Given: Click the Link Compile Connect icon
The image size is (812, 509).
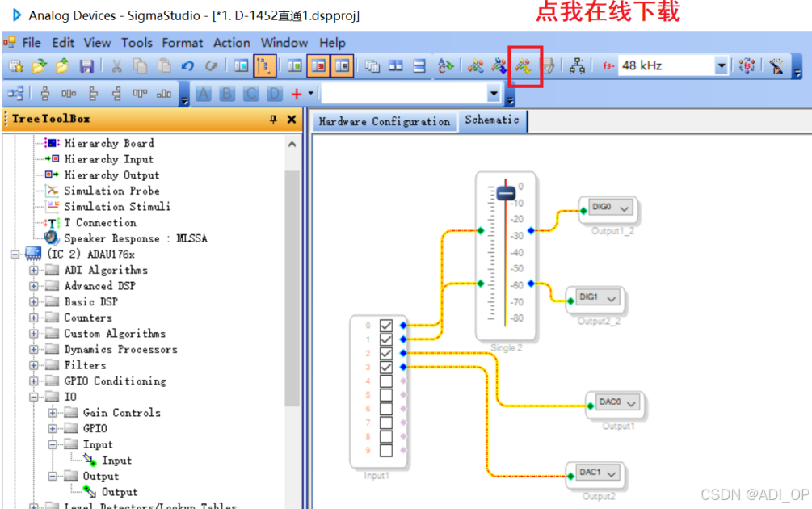Looking at the screenshot, I should coord(499,65).
